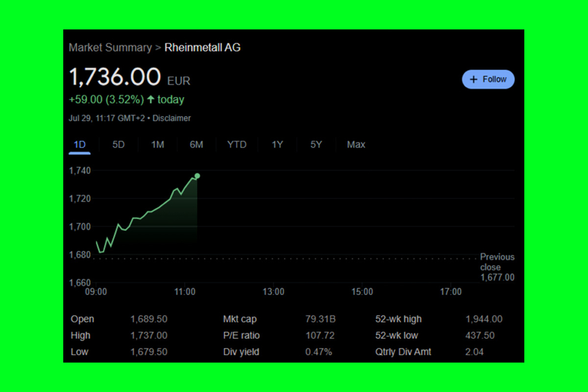Show the 1M price chart
The width and height of the screenshot is (588, 392).
pos(157,145)
